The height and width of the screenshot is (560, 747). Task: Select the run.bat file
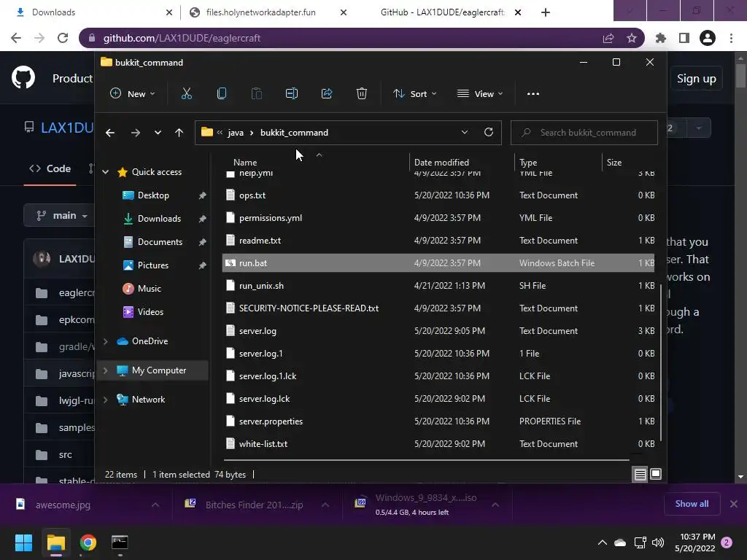click(438, 263)
